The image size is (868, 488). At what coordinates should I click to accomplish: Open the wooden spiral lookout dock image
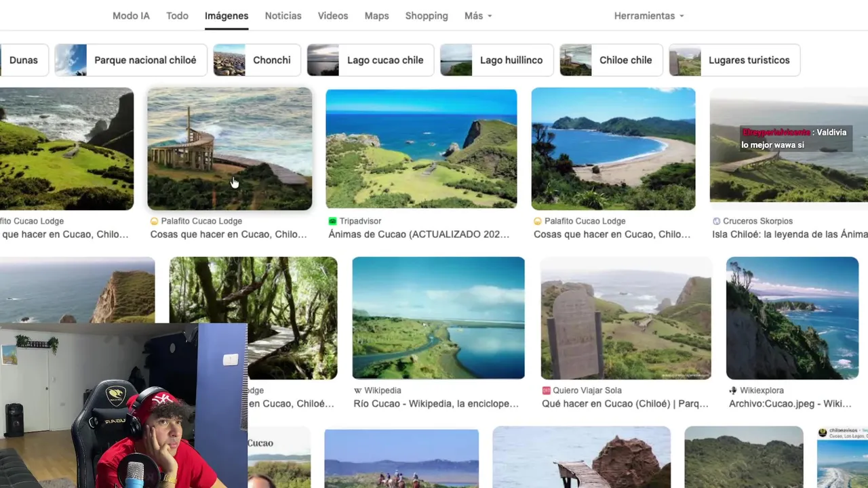point(230,148)
